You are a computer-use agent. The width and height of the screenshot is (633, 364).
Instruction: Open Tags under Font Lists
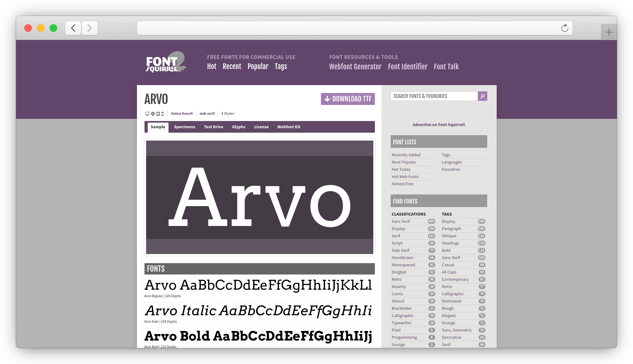446,155
